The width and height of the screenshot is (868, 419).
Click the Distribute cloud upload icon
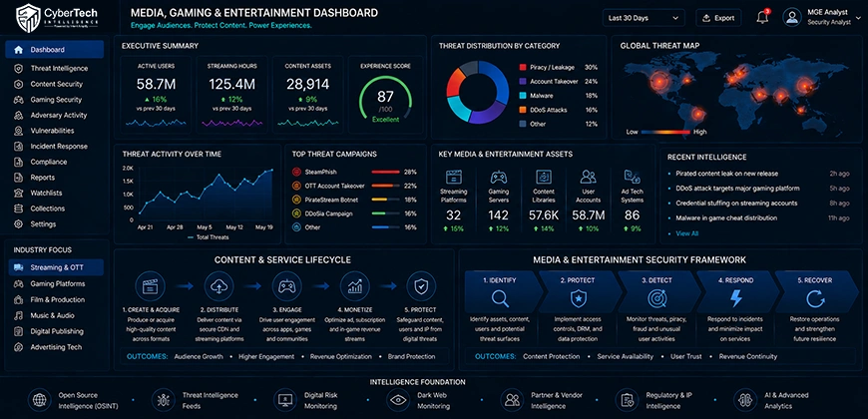218,286
